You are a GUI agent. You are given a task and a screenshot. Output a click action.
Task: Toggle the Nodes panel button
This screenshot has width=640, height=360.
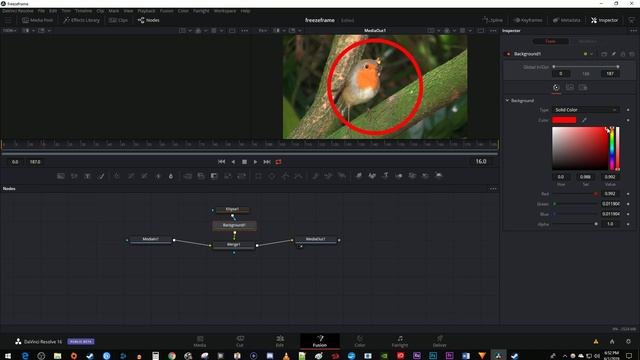coord(149,20)
